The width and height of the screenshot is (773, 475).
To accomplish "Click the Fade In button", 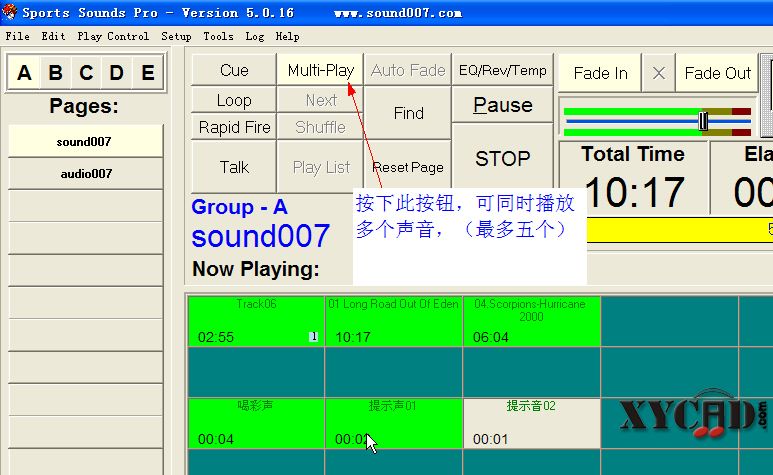I will pyautogui.click(x=600, y=73).
